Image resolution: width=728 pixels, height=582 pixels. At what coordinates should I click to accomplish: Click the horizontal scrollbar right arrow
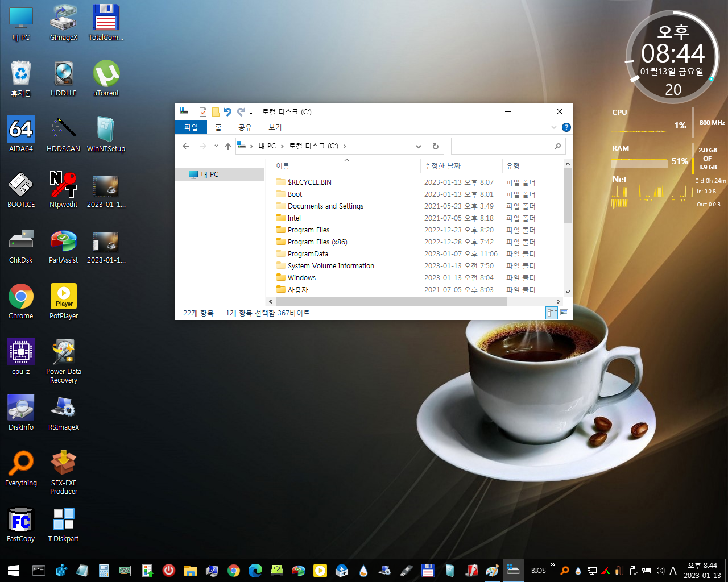point(559,302)
